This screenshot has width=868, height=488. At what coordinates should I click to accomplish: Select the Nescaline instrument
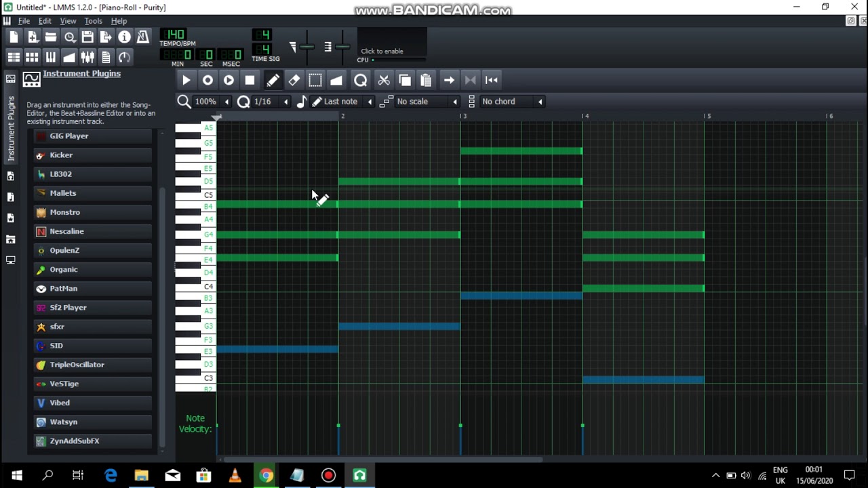click(x=92, y=231)
